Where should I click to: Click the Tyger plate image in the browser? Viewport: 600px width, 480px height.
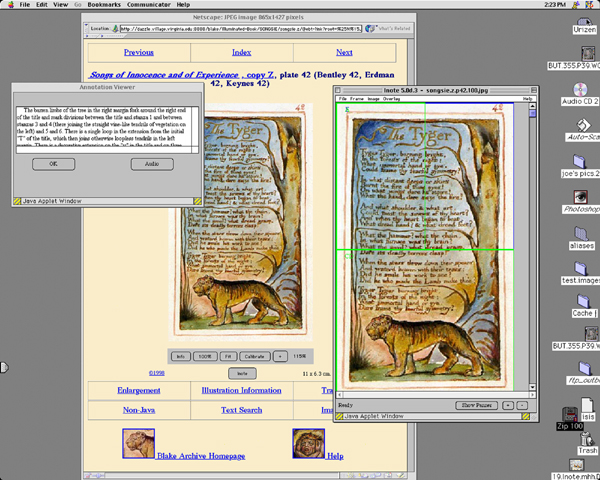tap(241, 223)
